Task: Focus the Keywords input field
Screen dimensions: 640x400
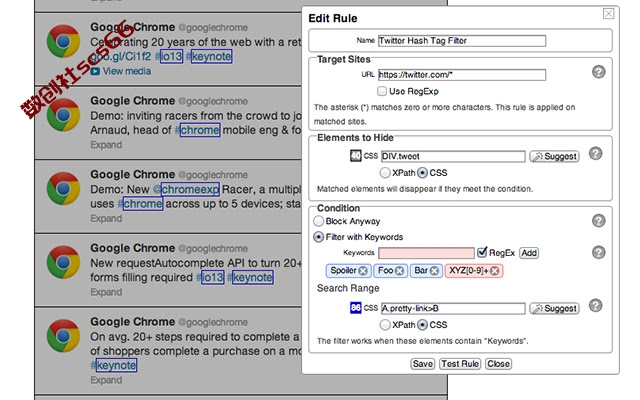Action: 426,253
